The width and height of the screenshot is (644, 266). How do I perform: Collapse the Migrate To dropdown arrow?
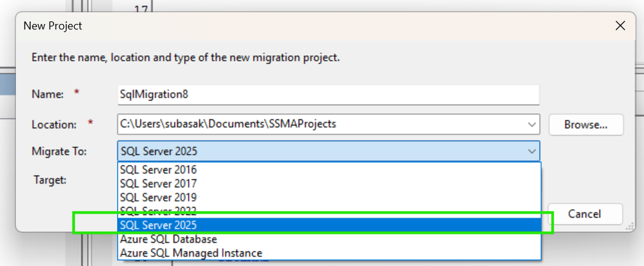532,152
